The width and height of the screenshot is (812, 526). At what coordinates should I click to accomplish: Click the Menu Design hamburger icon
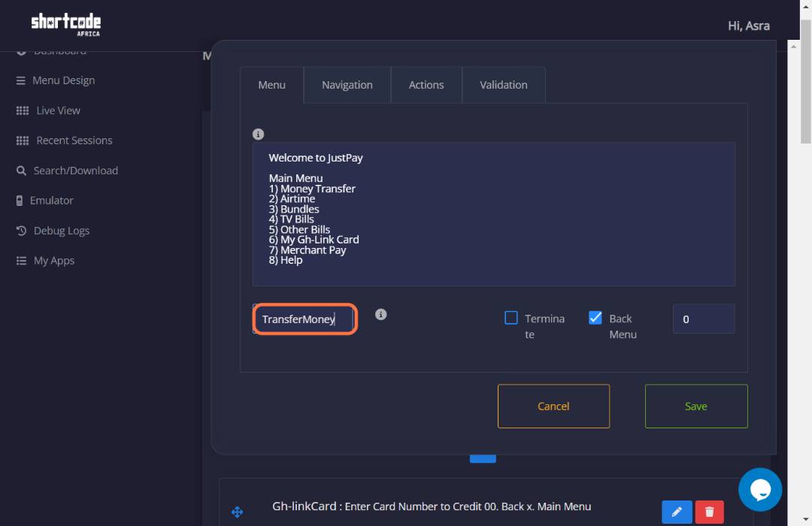tap(21, 80)
